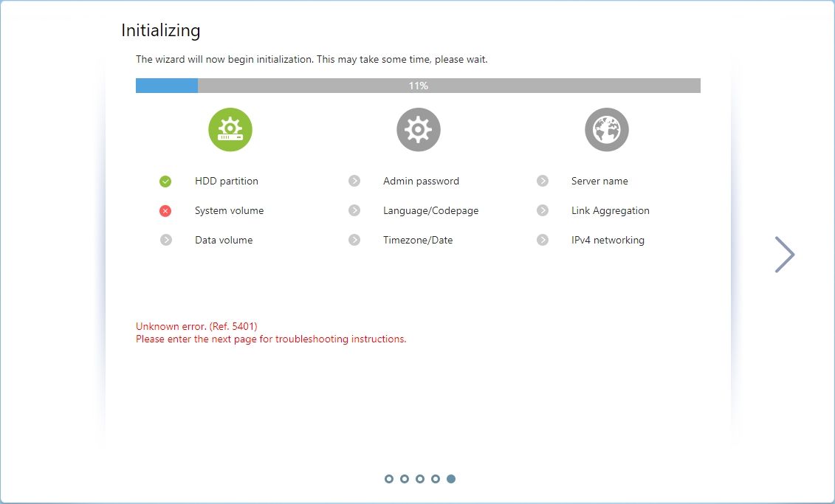Select the status indicator for Link Aggregation
Screen dimensions: 835x504
(543, 210)
